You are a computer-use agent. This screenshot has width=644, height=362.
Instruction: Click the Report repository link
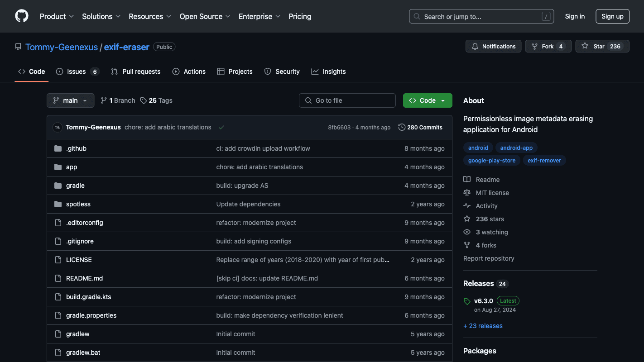tap(489, 258)
